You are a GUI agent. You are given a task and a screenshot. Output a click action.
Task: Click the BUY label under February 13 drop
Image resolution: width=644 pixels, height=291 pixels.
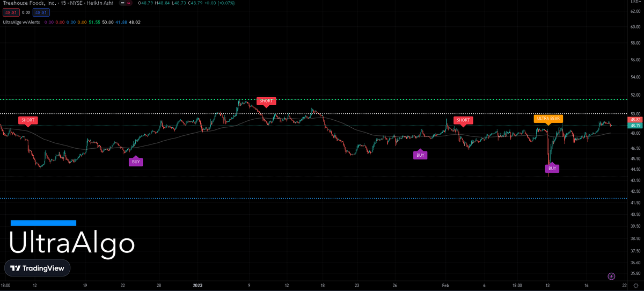pyautogui.click(x=553, y=168)
